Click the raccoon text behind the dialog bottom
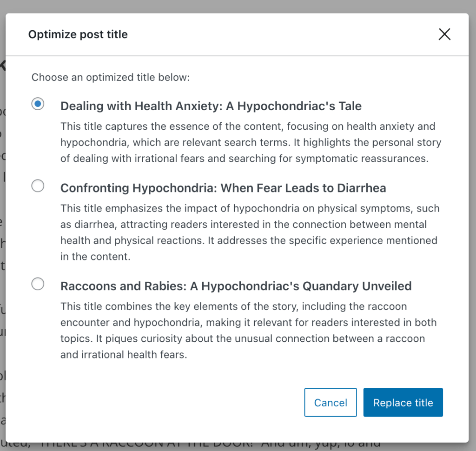The width and height of the screenshot is (476, 451). [x=209, y=446]
